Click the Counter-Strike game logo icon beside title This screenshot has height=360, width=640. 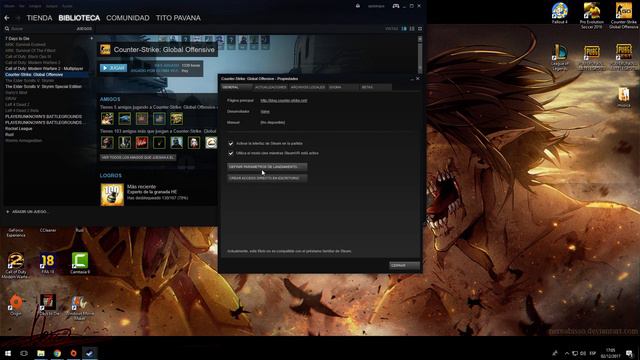pyautogui.click(x=105, y=49)
